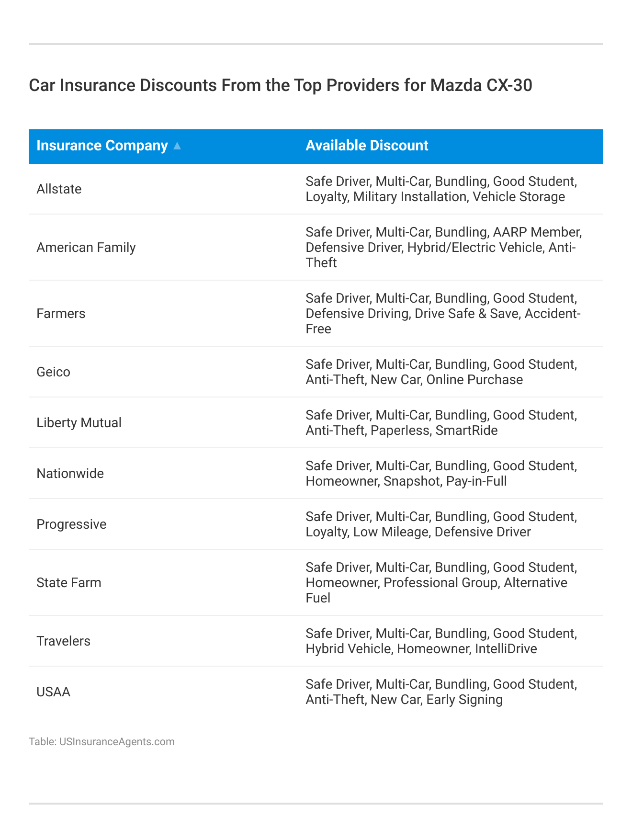Select the discount cell with Early Signing
The height and width of the screenshot is (840, 632).
click(441, 692)
